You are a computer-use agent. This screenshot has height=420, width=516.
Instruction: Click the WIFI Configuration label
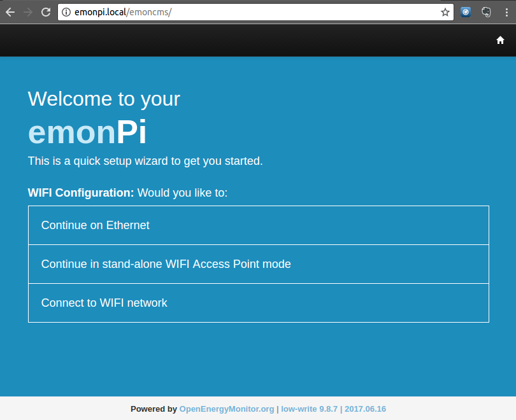[x=81, y=193]
